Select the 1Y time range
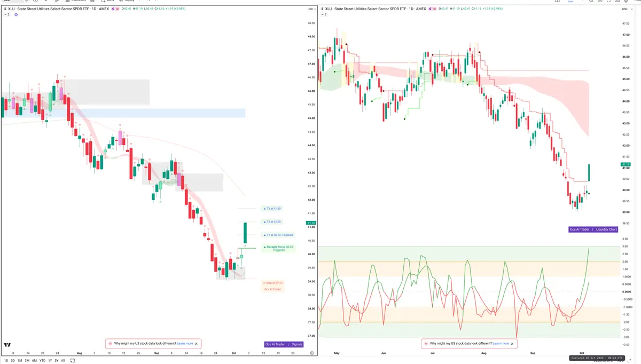 (50, 361)
